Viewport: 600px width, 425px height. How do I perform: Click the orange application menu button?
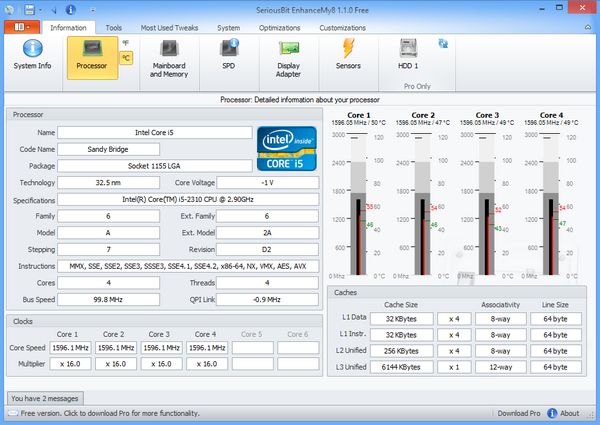click(22, 27)
